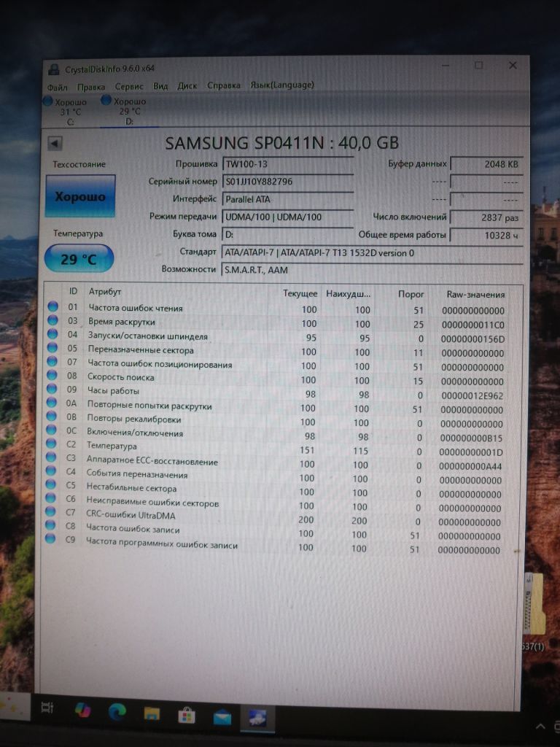Click status circle for Переназначенные сектора
560x747 pixels.
(x=52, y=348)
